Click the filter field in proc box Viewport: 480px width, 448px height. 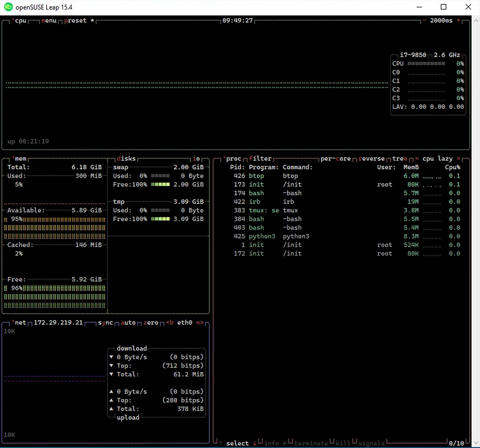tap(260, 158)
